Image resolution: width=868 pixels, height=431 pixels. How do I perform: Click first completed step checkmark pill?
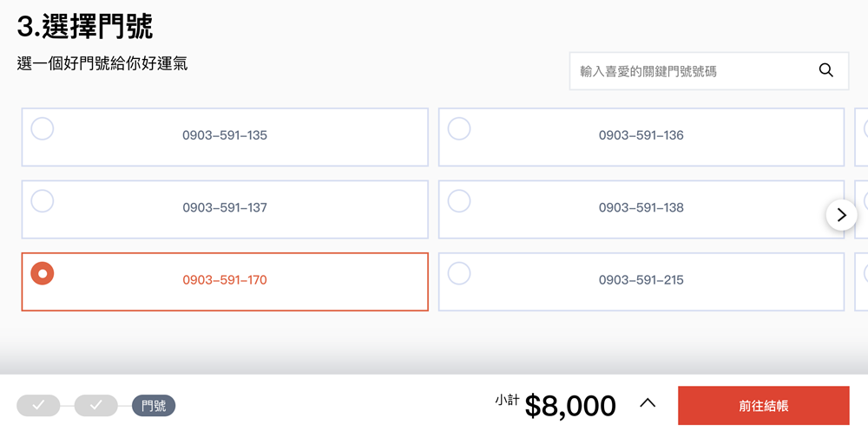coord(38,405)
